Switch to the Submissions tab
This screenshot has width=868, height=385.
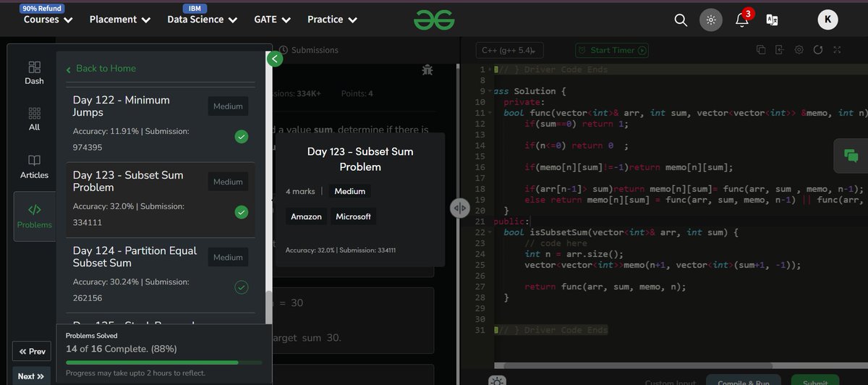tap(309, 50)
